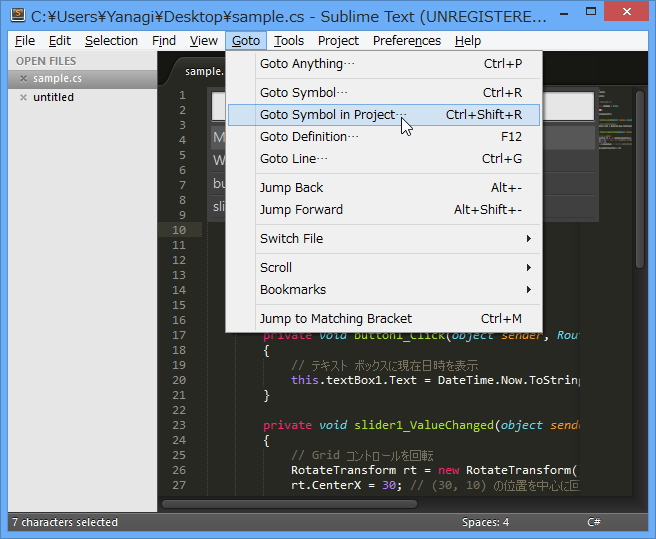
Task: Click the // Grid comment on line 25
Action: click(362, 455)
